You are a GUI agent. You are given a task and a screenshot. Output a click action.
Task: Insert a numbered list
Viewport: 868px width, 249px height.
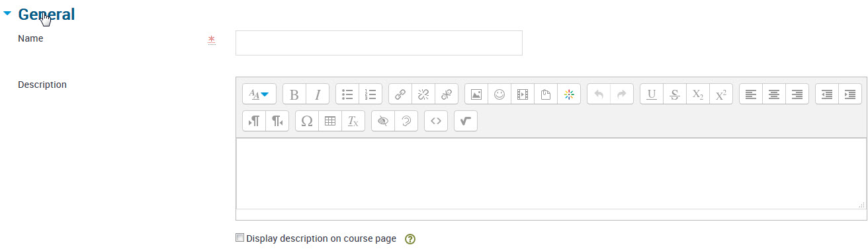pyautogui.click(x=370, y=94)
